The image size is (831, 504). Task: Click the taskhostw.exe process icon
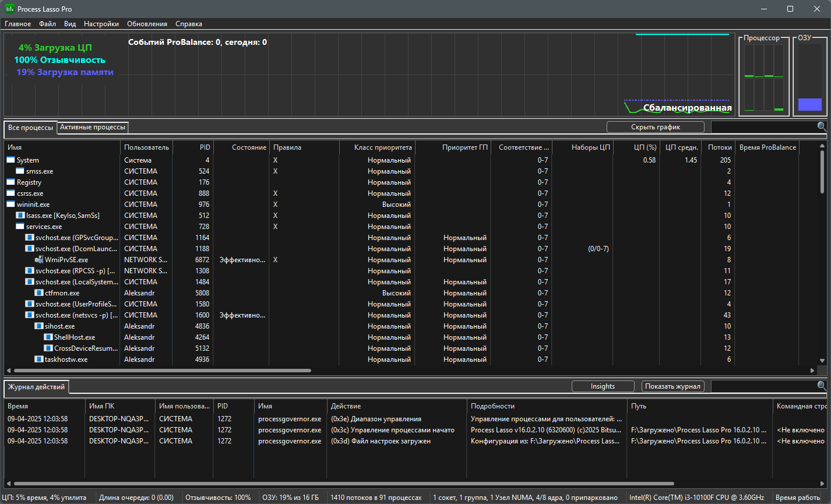click(38, 360)
